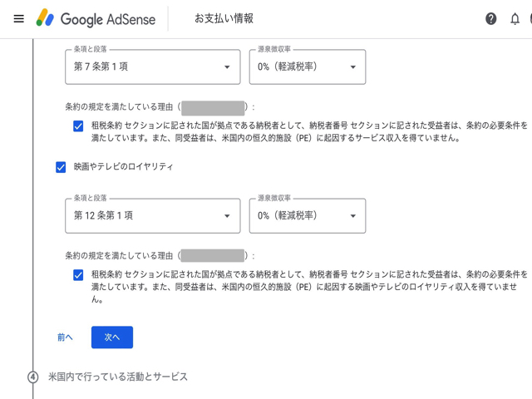Click the Google AdSense logo icon
The image size is (532, 399).
click(x=45, y=17)
